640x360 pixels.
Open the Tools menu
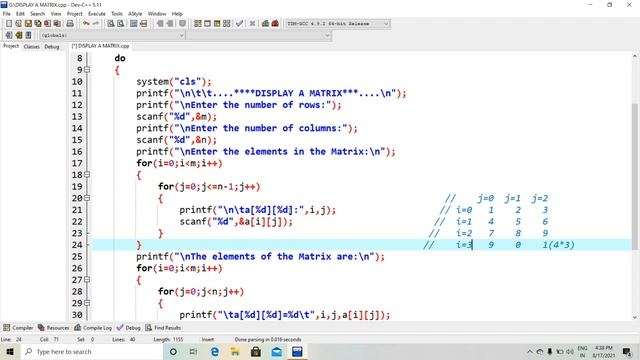(x=117, y=13)
